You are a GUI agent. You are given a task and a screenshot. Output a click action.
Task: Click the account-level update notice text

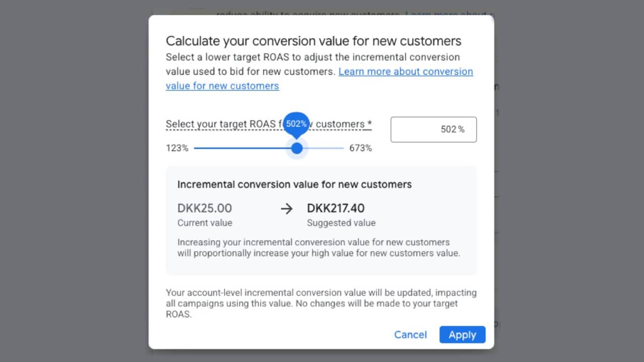(321, 303)
